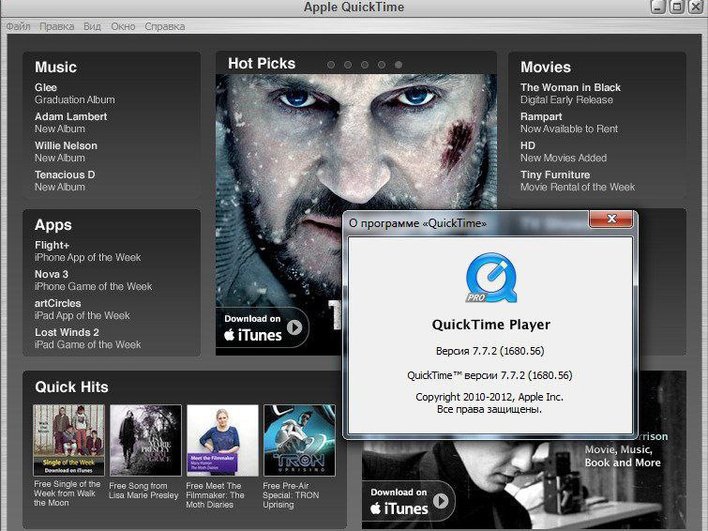Image resolution: width=708 pixels, height=531 pixels.
Task: Open Glee Graduation Album link
Action: (75, 93)
